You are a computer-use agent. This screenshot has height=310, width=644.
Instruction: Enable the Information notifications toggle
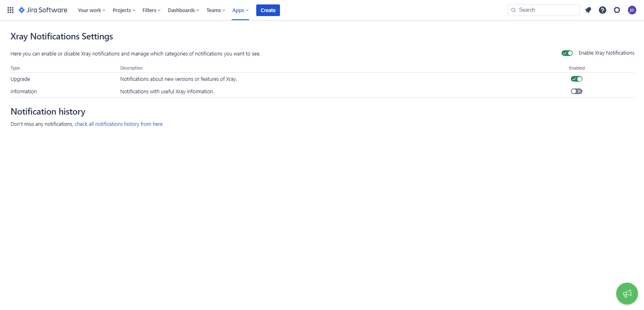pos(576,91)
